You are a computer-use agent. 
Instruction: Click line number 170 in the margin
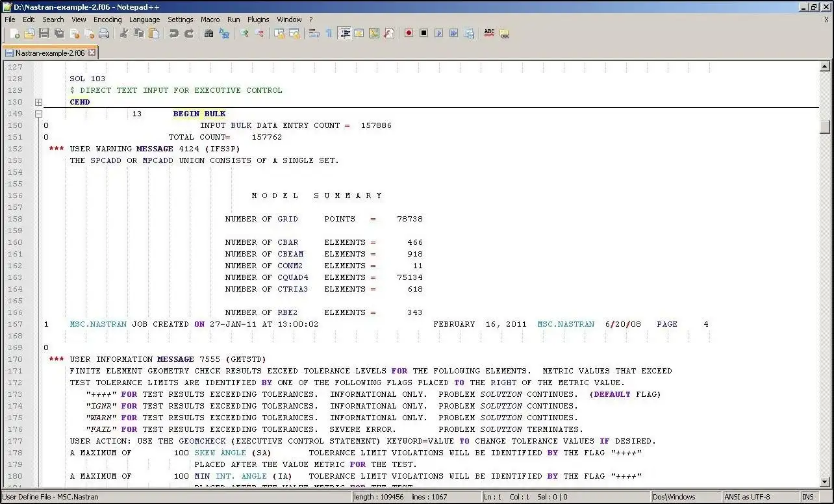pos(15,359)
